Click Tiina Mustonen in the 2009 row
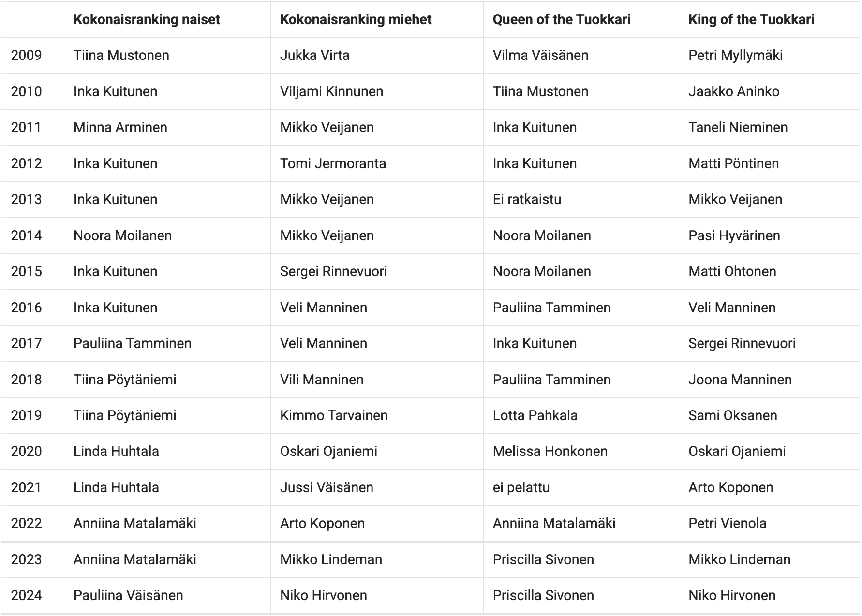The height and width of the screenshot is (616, 862). pyautogui.click(x=121, y=55)
